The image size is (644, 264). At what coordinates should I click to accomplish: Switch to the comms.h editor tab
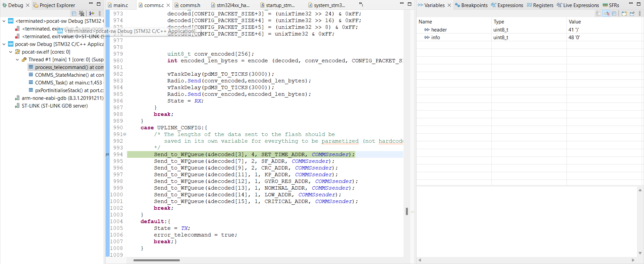point(187,5)
